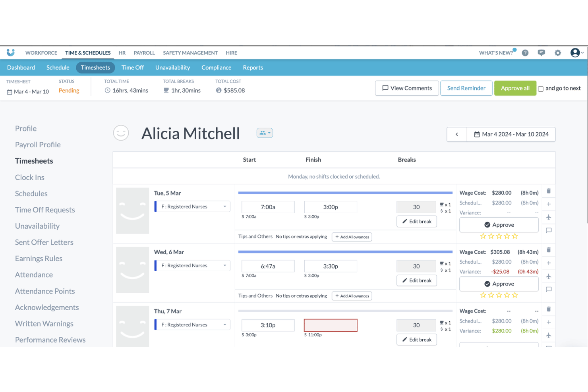Delete the Tue, 5 Mar shift with trash icon
This screenshot has width=588, height=392.
(549, 191)
